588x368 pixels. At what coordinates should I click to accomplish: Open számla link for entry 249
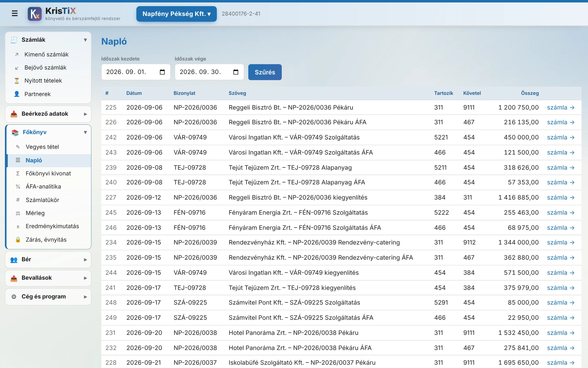560,318
